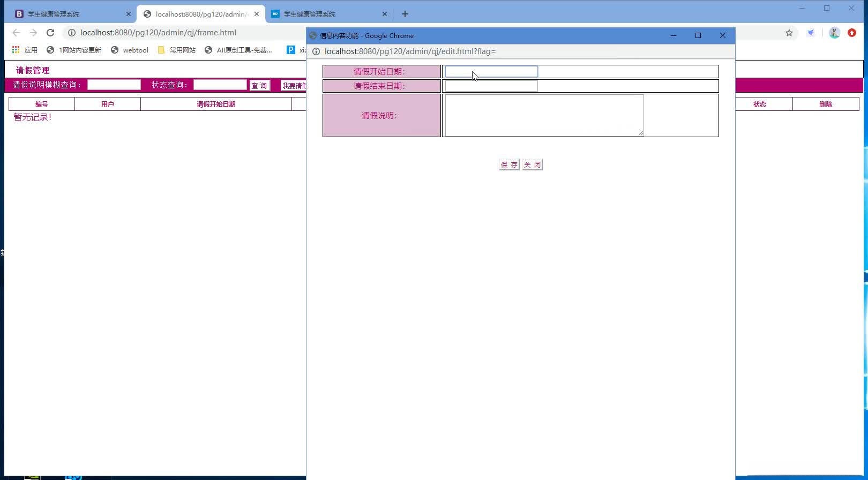View site info icon in main address bar

coord(72,33)
